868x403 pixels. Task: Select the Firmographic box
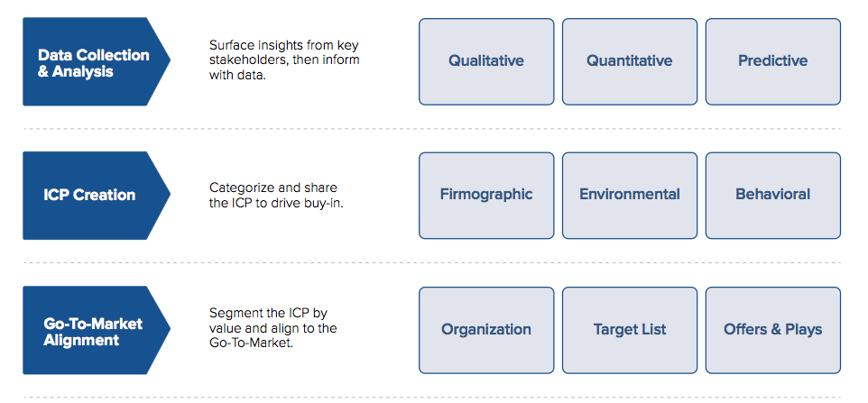click(486, 195)
